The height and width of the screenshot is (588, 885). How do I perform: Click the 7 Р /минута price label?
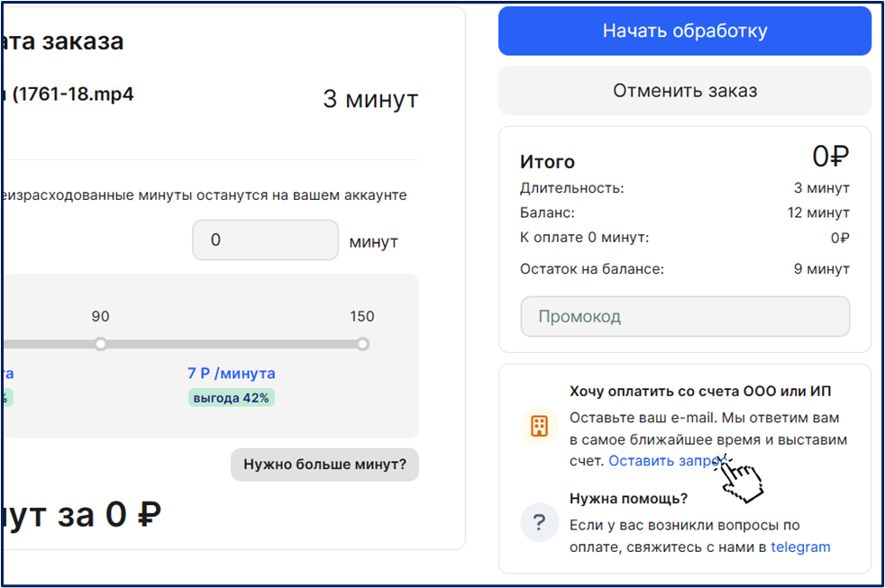click(x=232, y=373)
